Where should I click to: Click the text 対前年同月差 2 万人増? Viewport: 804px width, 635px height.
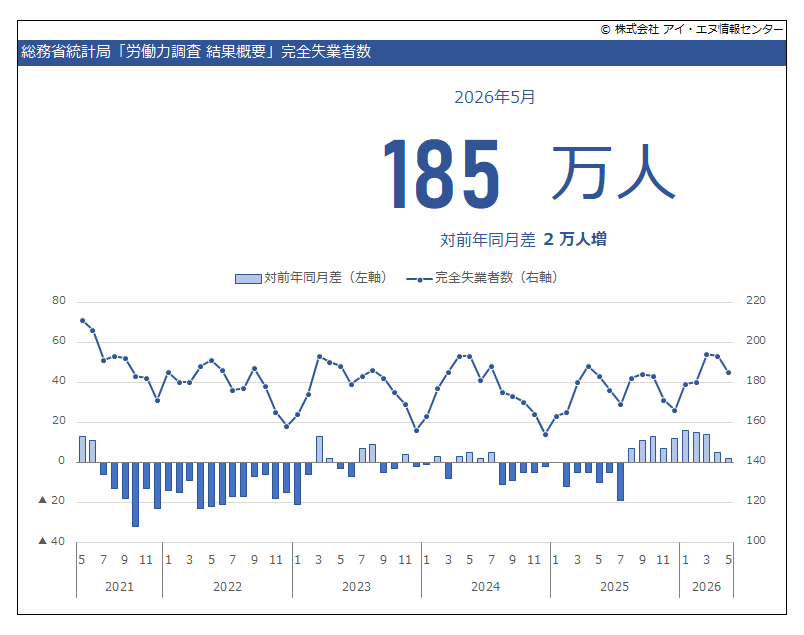point(524,240)
